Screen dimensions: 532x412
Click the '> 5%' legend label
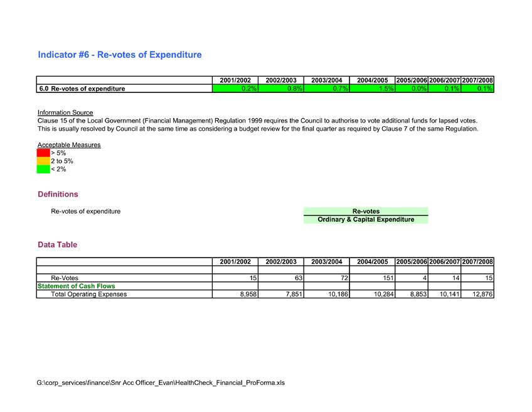click(x=58, y=153)
